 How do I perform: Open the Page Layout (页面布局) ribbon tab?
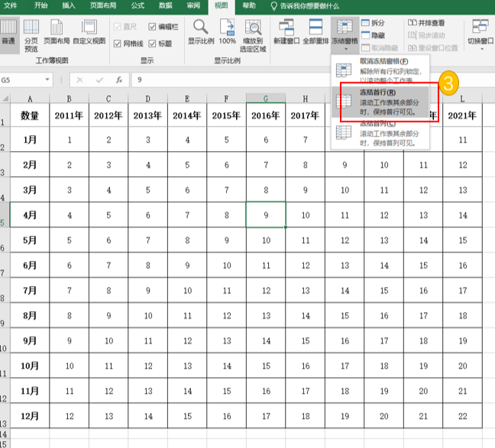[x=103, y=5]
